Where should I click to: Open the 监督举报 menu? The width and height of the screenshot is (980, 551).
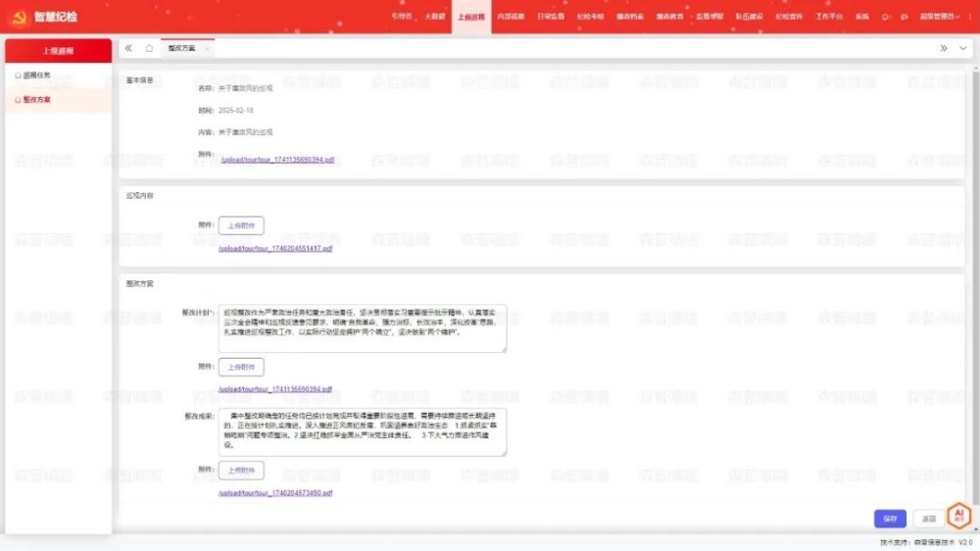click(x=710, y=17)
